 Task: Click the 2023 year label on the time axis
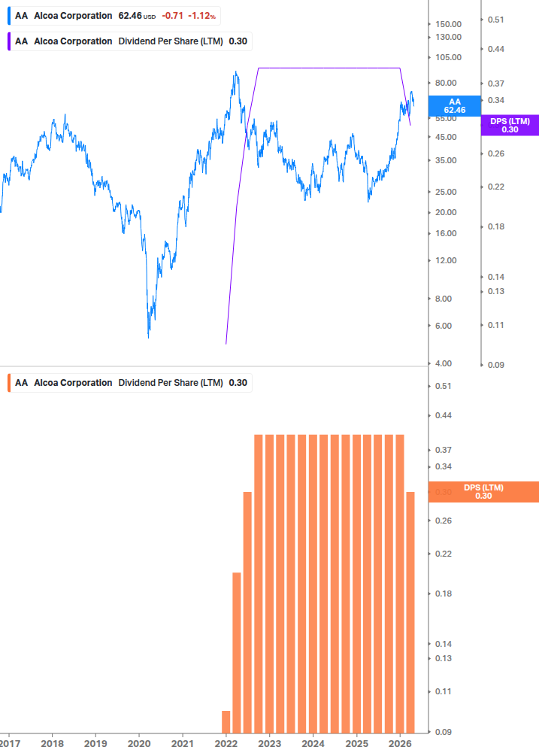pyautogui.click(x=270, y=743)
